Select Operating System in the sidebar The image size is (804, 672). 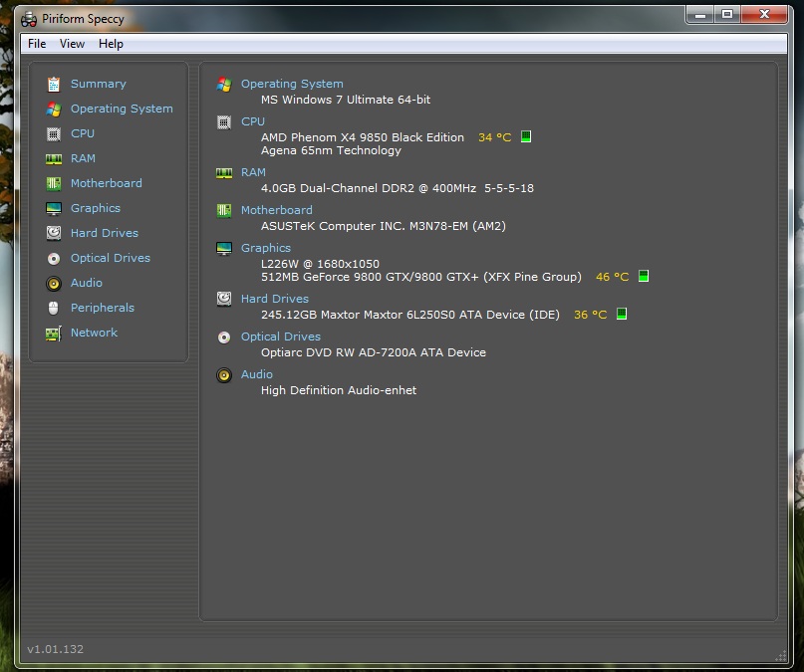122,109
